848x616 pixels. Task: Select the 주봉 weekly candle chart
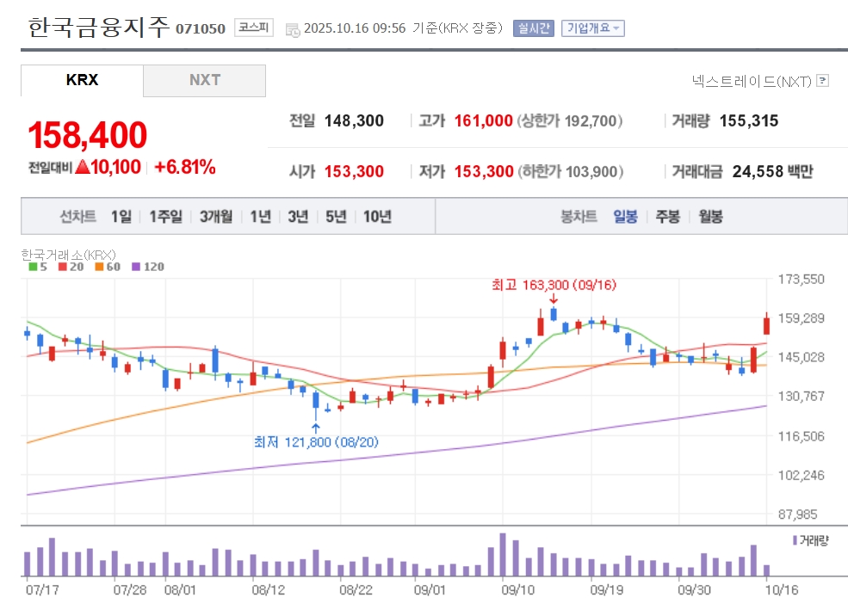point(667,217)
